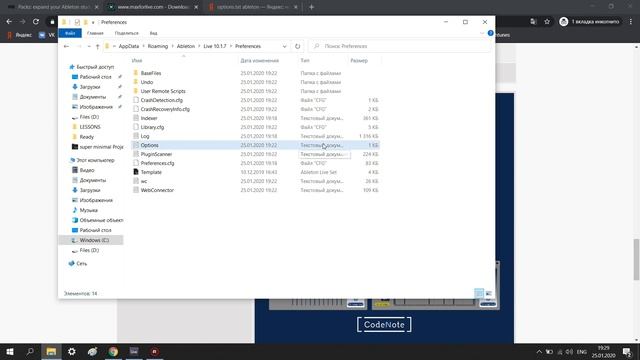Navigate to Roaming in breadcrumb

pos(158,47)
